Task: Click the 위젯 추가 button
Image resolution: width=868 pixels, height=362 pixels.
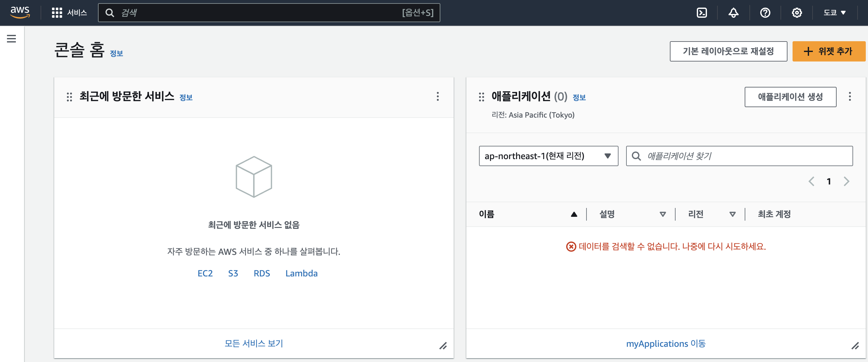Action: [828, 51]
